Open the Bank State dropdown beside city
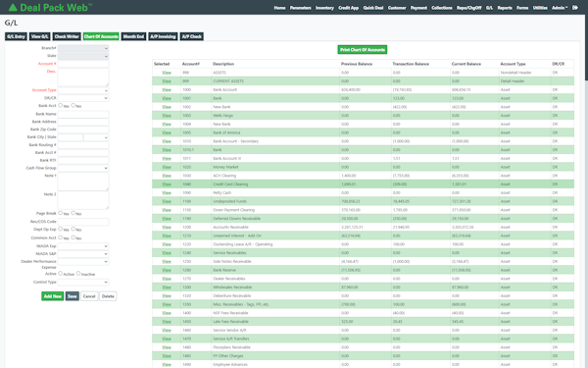588x368 pixels. [96, 137]
